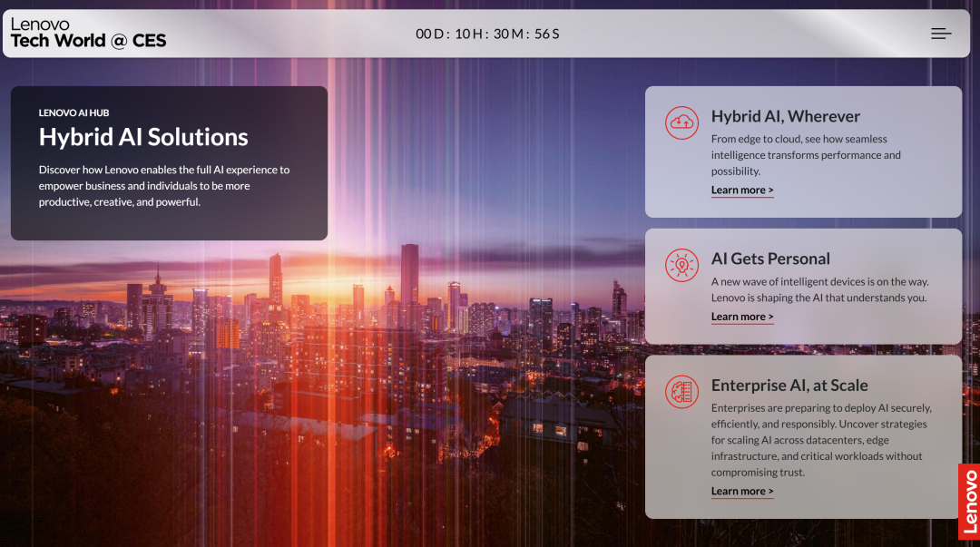Click the countdown timer in the header

(x=487, y=34)
